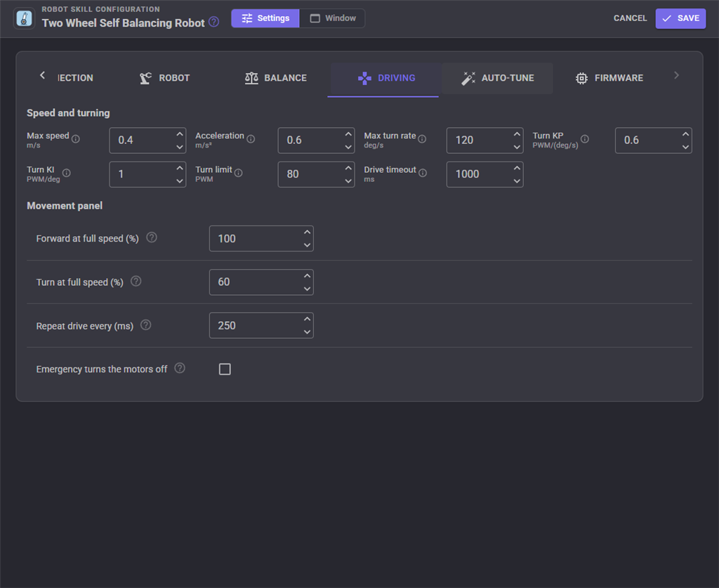Click the Turn KI info icon
This screenshot has height=588, width=719.
67,173
